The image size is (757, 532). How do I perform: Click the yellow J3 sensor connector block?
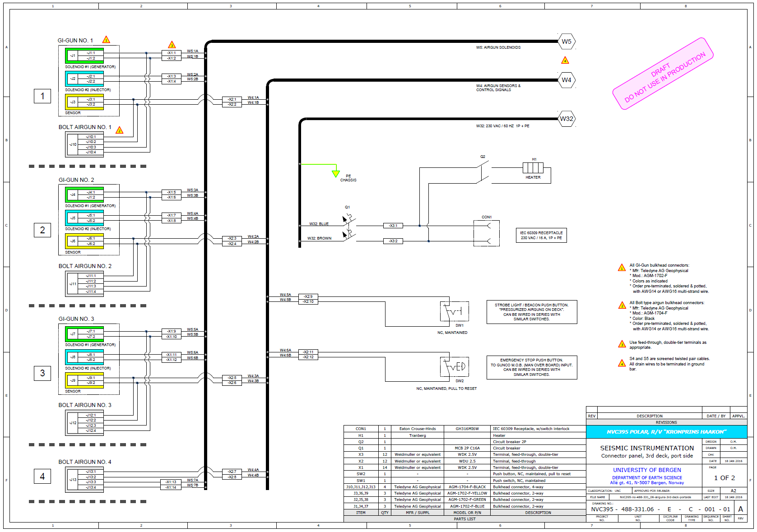pyautogui.click(x=84, y=102)
